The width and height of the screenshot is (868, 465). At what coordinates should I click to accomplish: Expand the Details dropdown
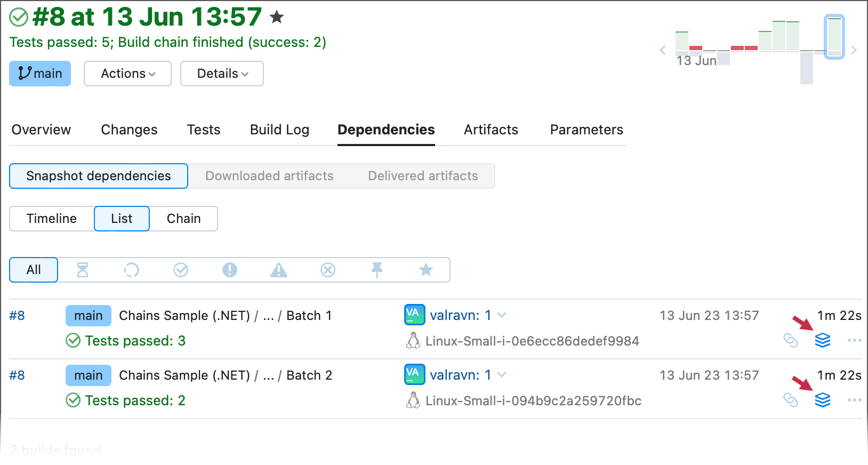click(222, 74)
